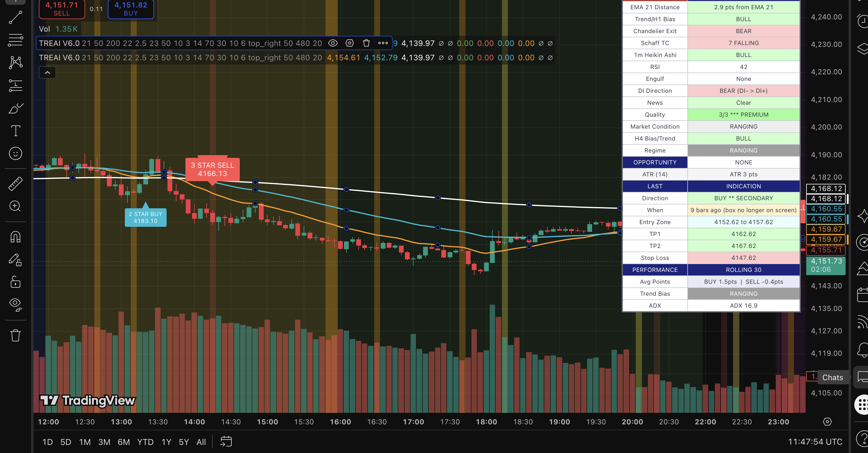
Task: Open the emoji icons tool
Action: 16,154
